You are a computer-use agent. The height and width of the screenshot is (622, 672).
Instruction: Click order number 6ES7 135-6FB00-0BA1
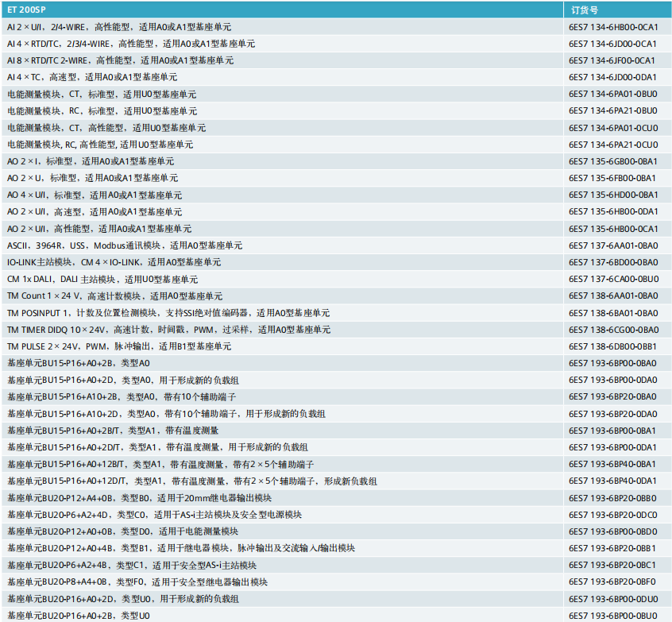[x=612, y=178]
